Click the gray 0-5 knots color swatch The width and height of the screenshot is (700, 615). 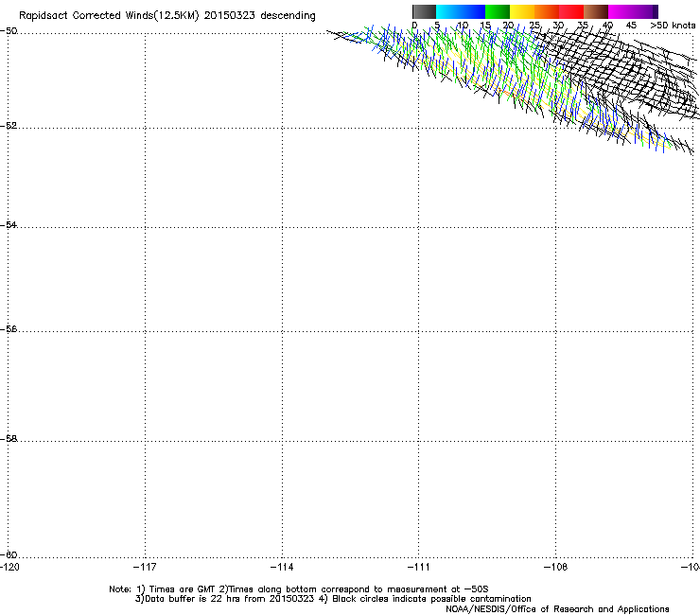coord(424,11)
